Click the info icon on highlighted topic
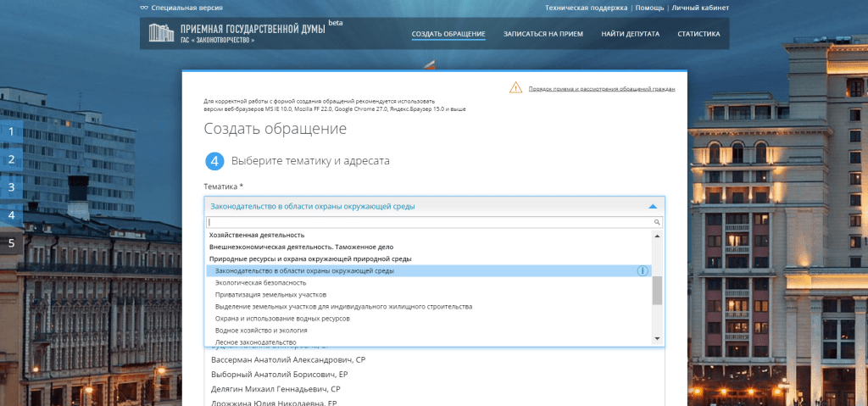 point(643,271)
